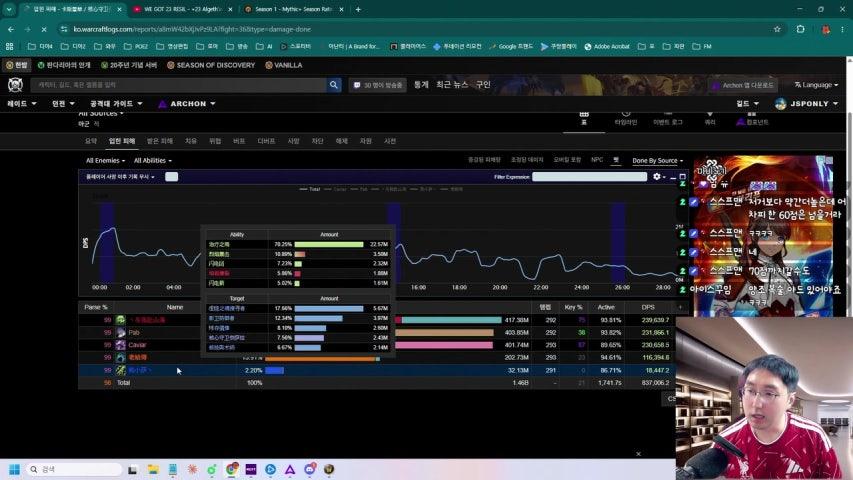
Task: Open the Chrome apps grid icon
Action: click(x=9, y=47)
